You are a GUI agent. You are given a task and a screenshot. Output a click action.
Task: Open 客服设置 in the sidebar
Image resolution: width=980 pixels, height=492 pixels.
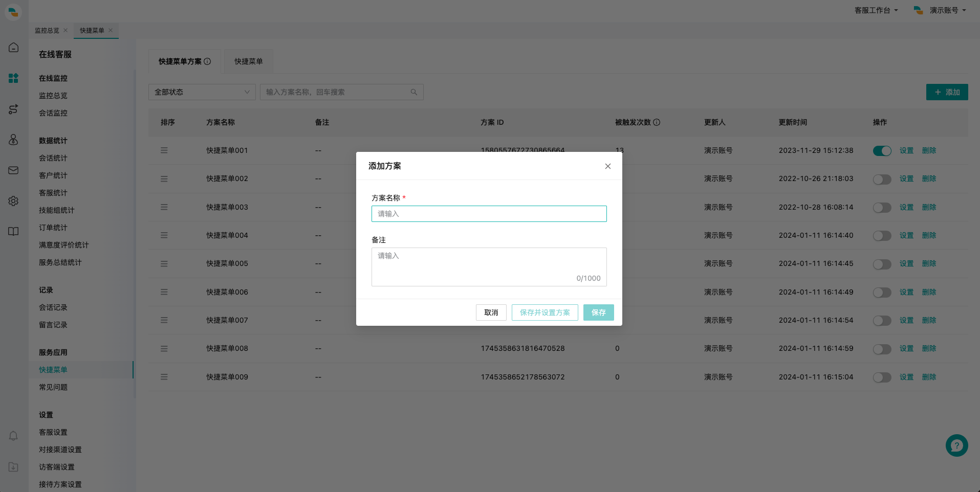pyautogui.click(x=53, y=432)
